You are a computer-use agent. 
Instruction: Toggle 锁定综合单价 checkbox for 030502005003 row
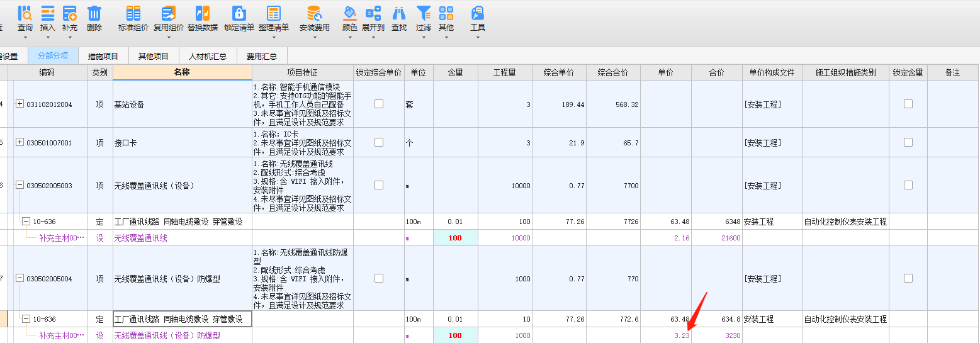(x=379, y=185)
